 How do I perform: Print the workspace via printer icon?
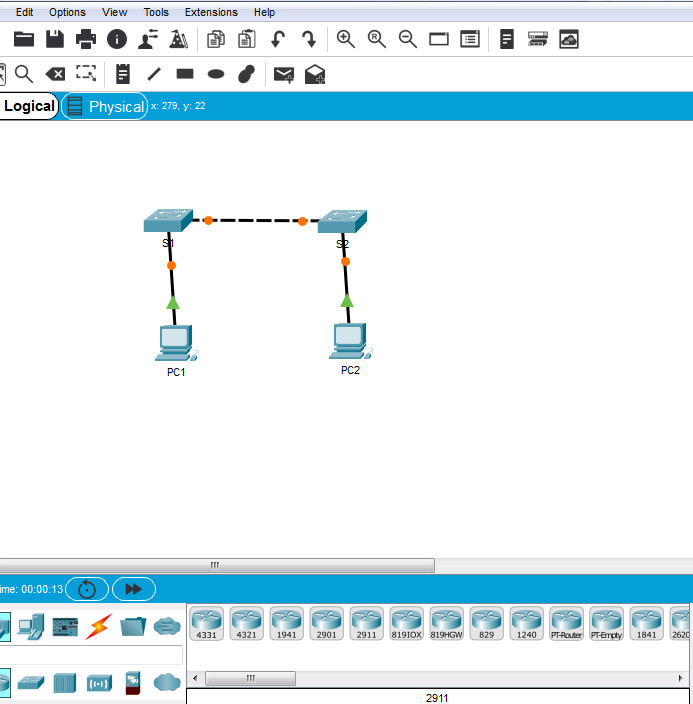tap(86, 39)
